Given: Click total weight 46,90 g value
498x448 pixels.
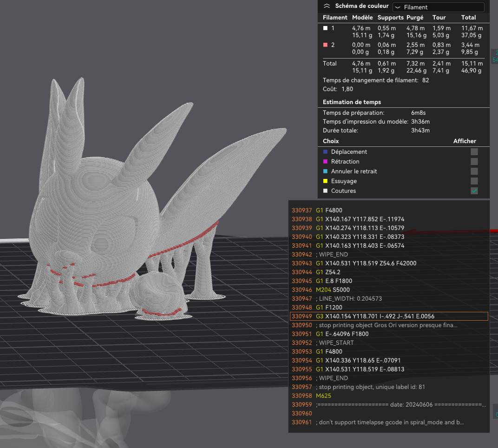Looking at the screenshot, I should tap(472, 71).
